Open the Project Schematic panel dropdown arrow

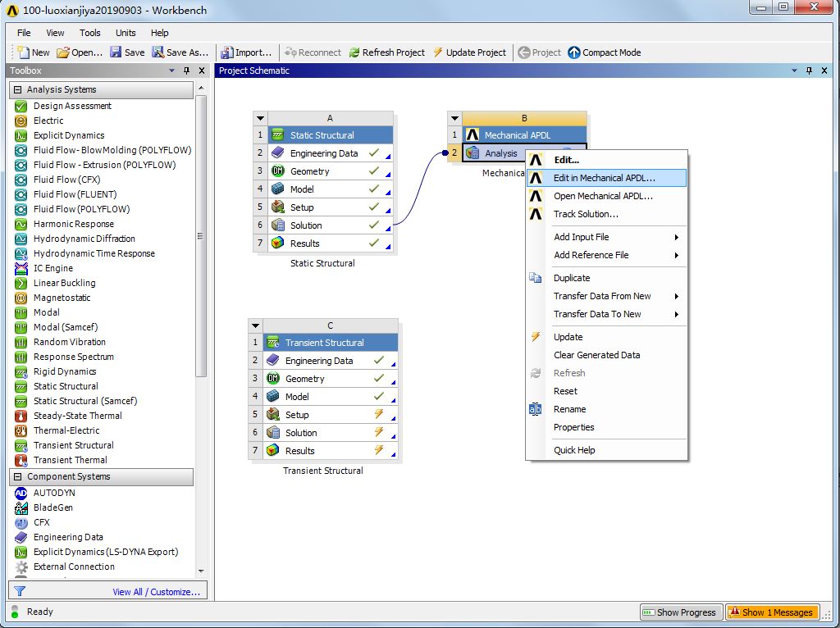point(794,71)
